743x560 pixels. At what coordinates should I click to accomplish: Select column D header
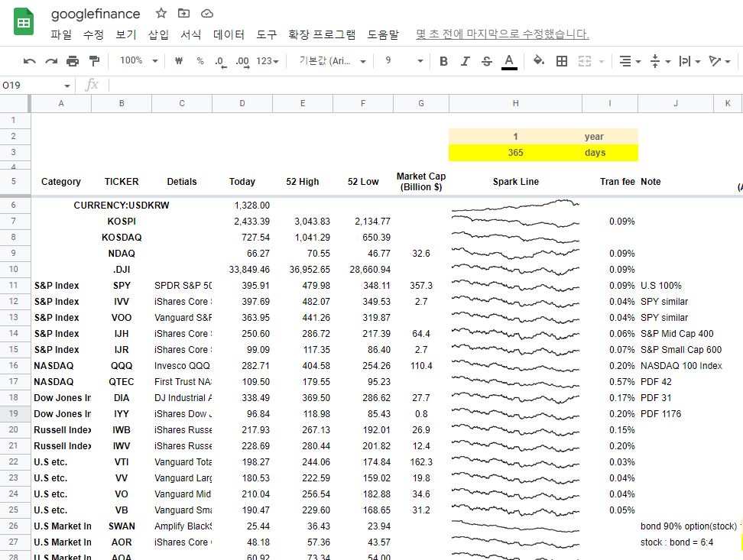click(242, 103)
